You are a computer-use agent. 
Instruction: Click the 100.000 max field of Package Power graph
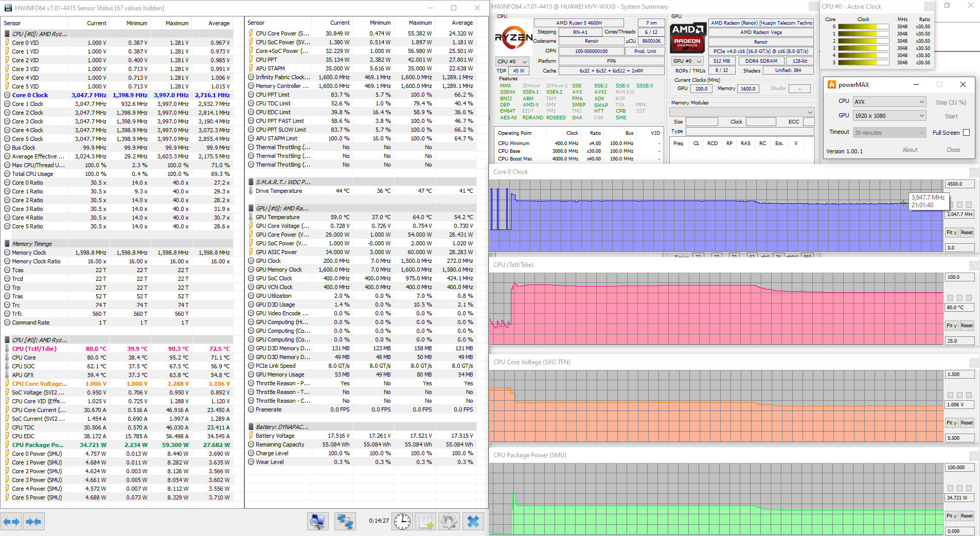(960, 468)
